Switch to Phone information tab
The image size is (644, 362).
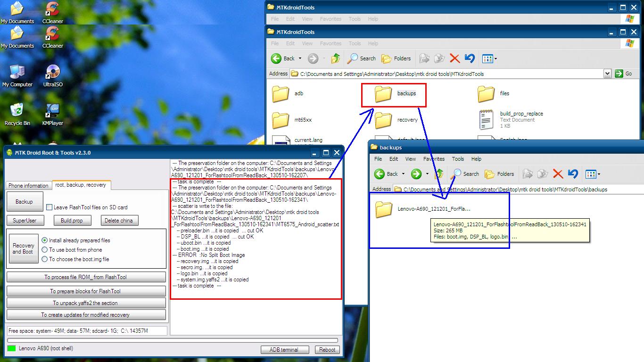pyautogui.click(x=28, y=186)
